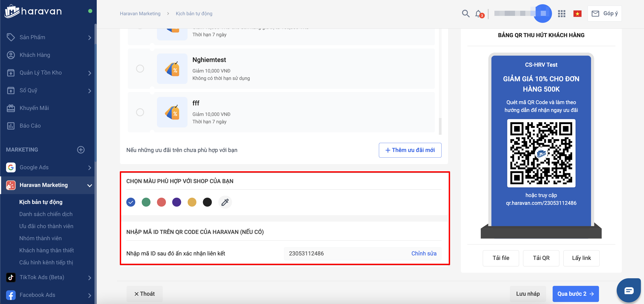Click the Quản Lý Tồn Kho icon

(11, 73)
